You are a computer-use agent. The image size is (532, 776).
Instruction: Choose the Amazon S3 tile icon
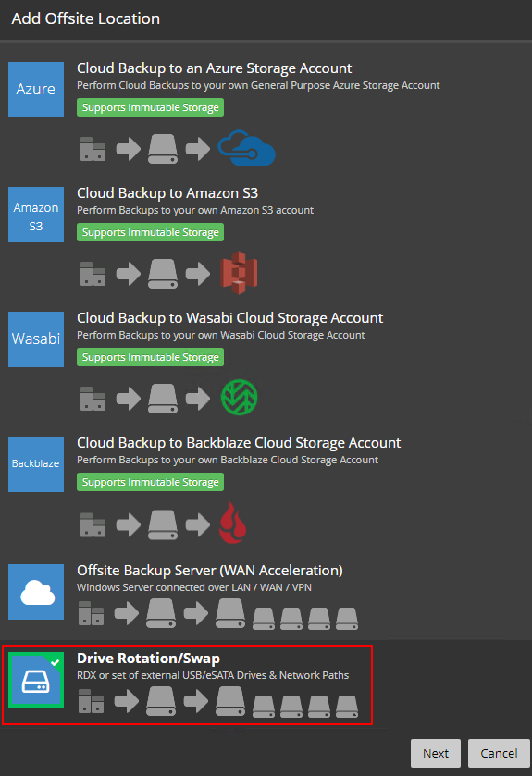point(36,215)
